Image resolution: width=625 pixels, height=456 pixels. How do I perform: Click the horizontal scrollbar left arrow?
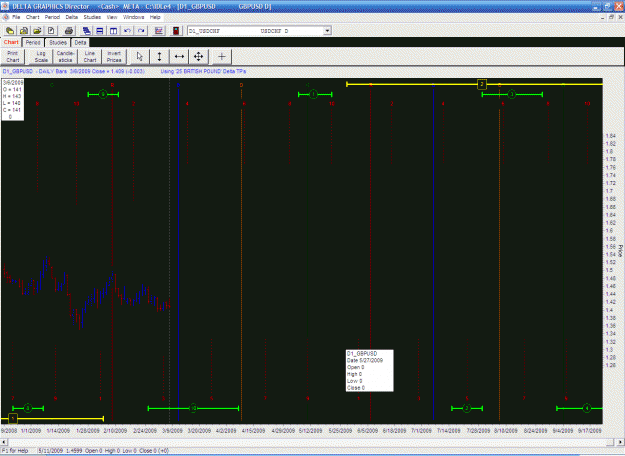point(4,442)
